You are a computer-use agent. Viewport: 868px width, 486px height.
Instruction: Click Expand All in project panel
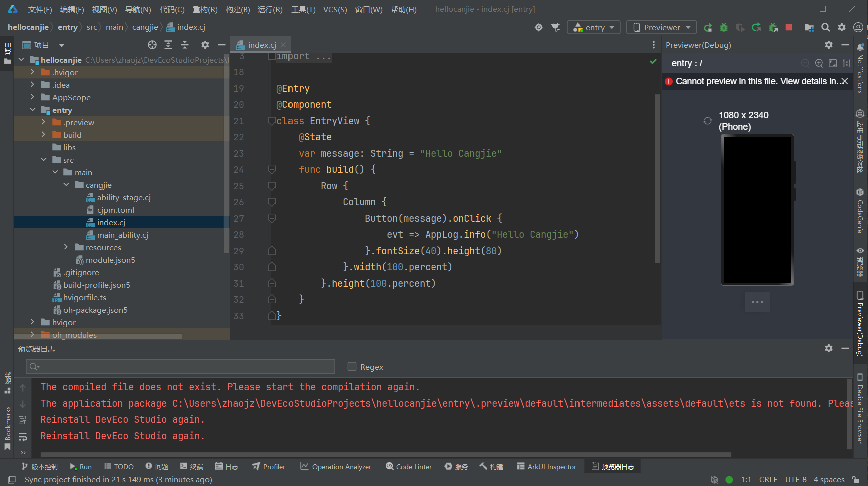pyautogui.click(x=168, y=45)
